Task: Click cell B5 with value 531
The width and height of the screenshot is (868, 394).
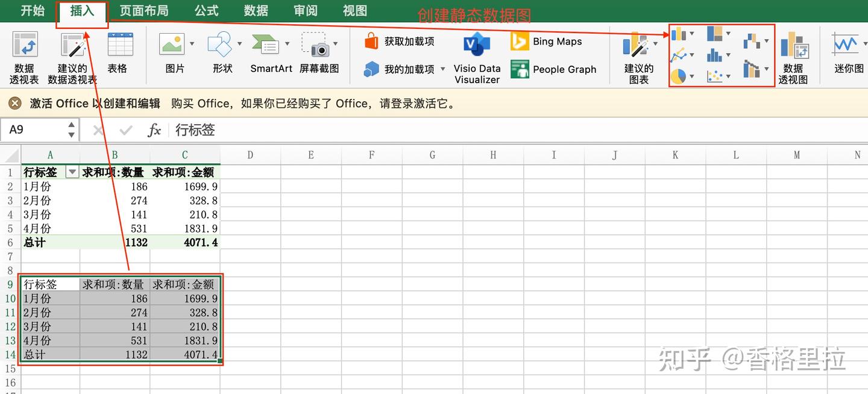Action: pyautogui.click(x=115, y=228)
